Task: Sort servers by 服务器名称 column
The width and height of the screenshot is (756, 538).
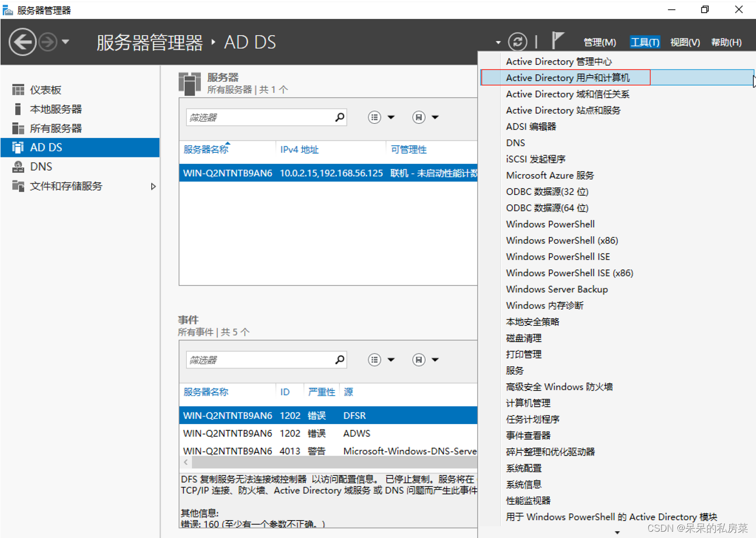Action: [x=206, y=150]
